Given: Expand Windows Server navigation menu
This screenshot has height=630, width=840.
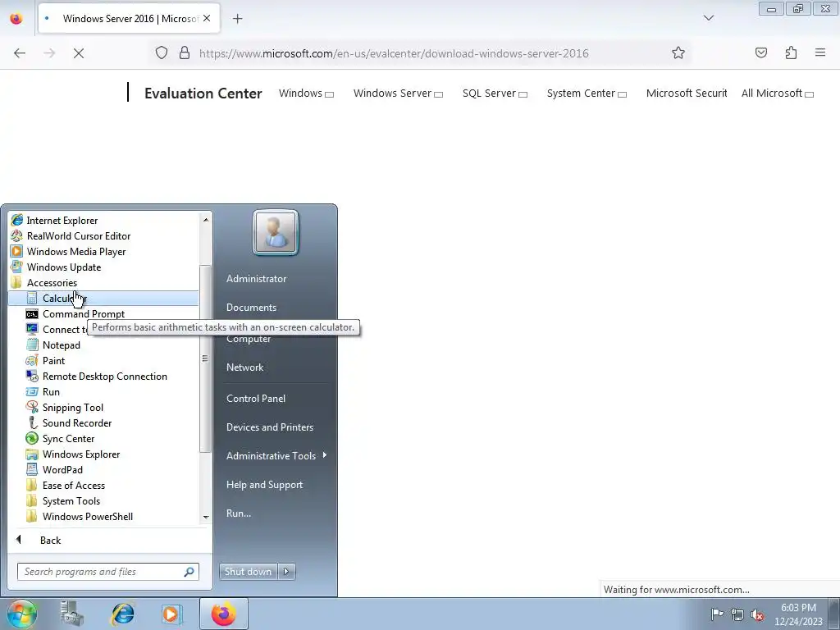Looking at the screenshot, I should click(398, 94).
